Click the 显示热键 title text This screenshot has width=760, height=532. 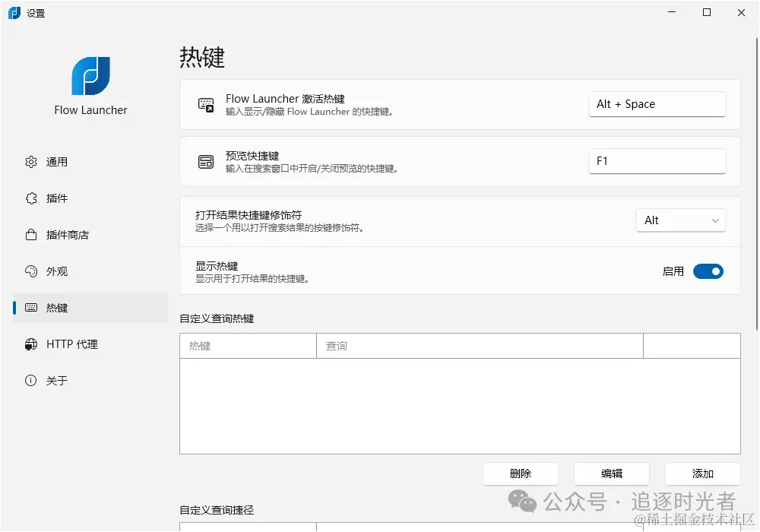pyautogui.click(x=217, y=266)
